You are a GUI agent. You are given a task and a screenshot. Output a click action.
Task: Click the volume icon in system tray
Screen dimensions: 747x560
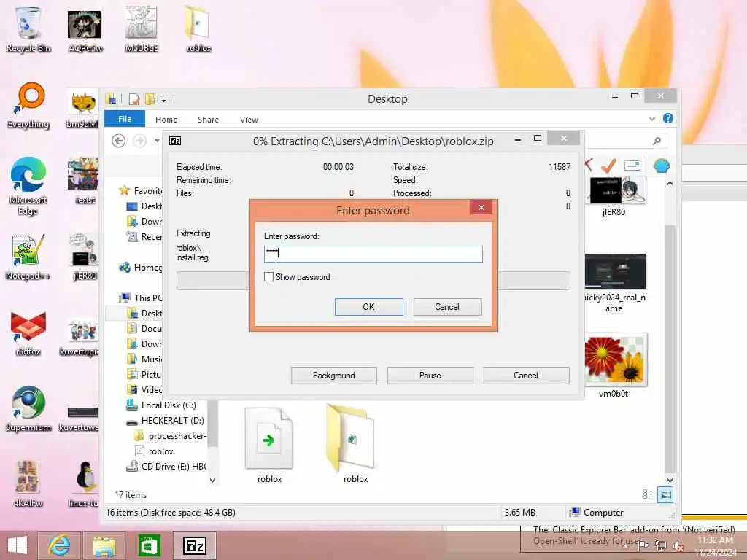[x=678, y=545]
